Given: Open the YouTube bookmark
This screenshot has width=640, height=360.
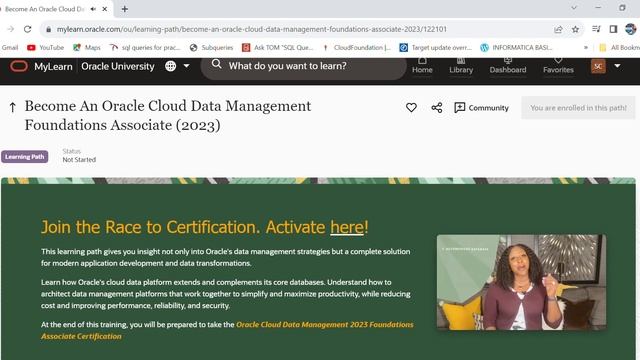Looking at the screenshot, I should [x=46, y=47].
